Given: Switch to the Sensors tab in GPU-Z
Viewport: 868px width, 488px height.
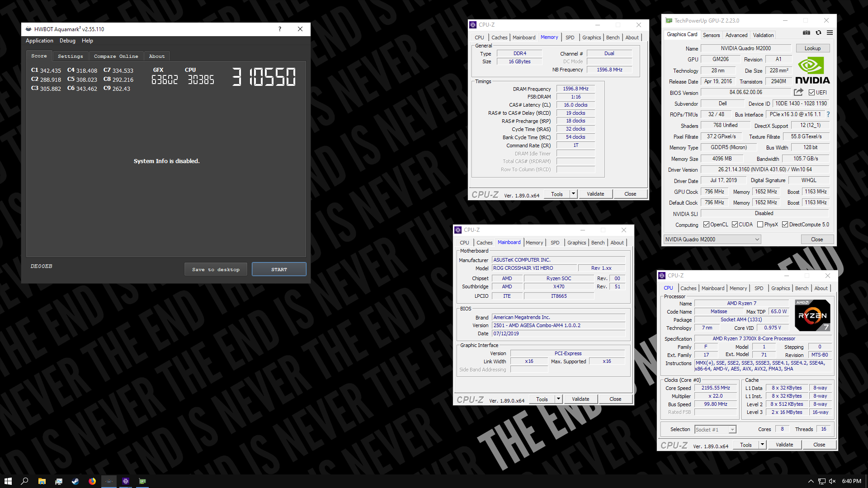Looking at the screenshot, I should click(x=711, y=35).
